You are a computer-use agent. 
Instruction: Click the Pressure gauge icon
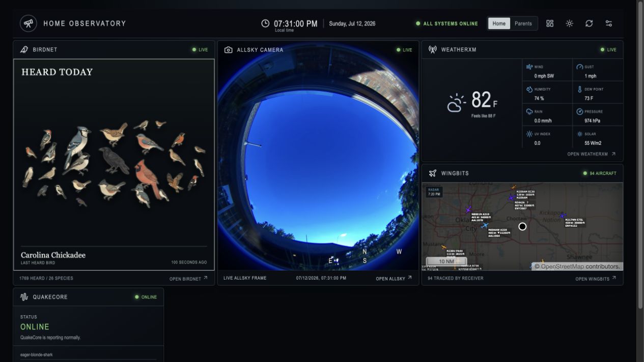point(579,111)
